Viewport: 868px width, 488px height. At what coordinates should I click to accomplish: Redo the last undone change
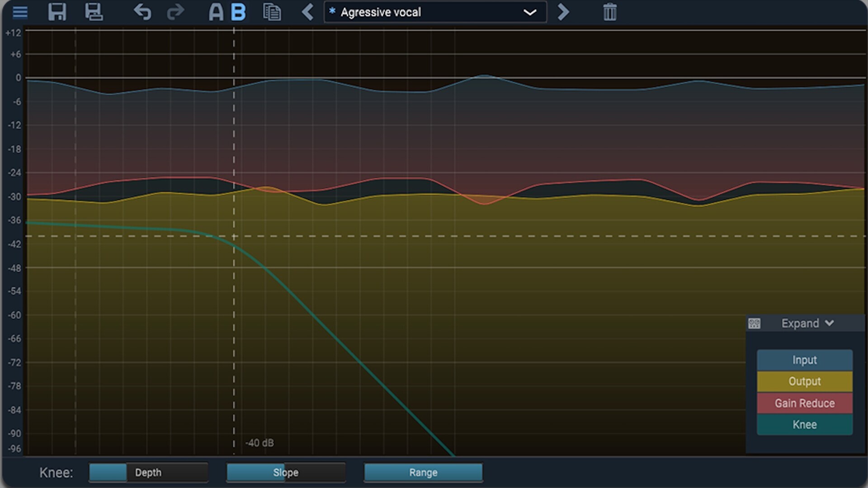[175, 12]
